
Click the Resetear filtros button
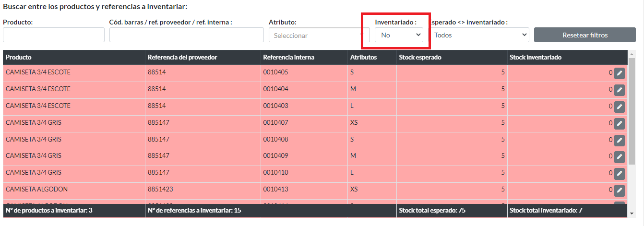click(584, 35)
